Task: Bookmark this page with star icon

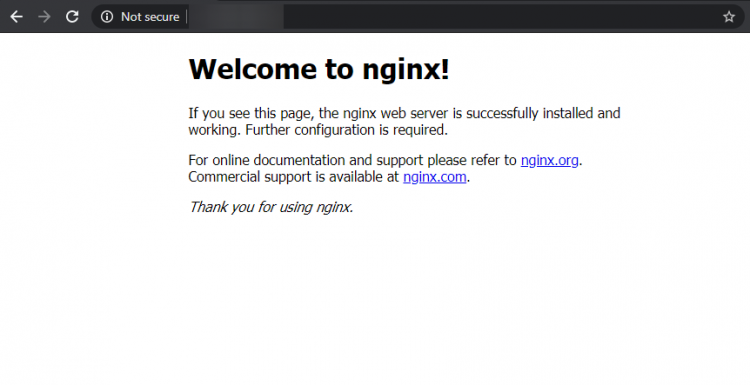Action: click(728, 17)
